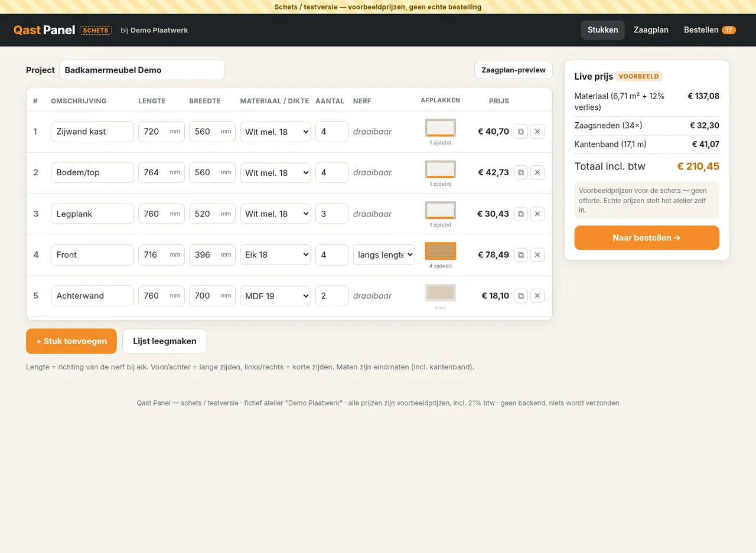Go to the Bestellen tab
This screenshot has height=553, width=756.
[710, 30]
